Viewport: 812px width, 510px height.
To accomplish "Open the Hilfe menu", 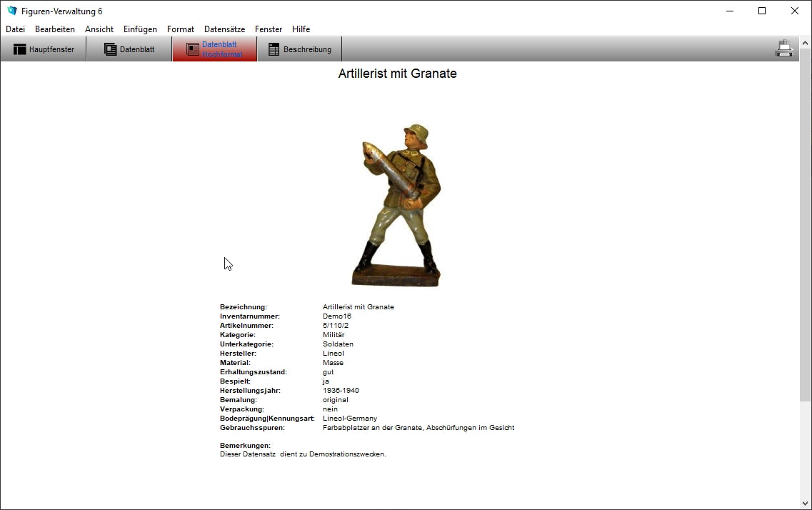I will click(301, 29).
